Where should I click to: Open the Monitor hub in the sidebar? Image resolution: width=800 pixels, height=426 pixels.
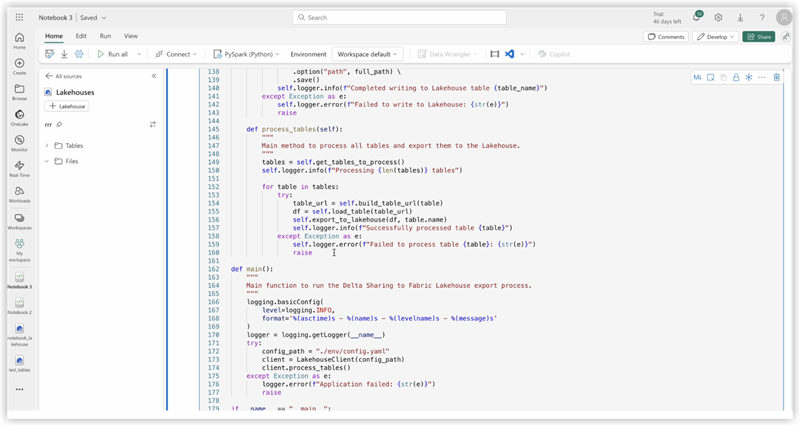click(x=19, y=143)
